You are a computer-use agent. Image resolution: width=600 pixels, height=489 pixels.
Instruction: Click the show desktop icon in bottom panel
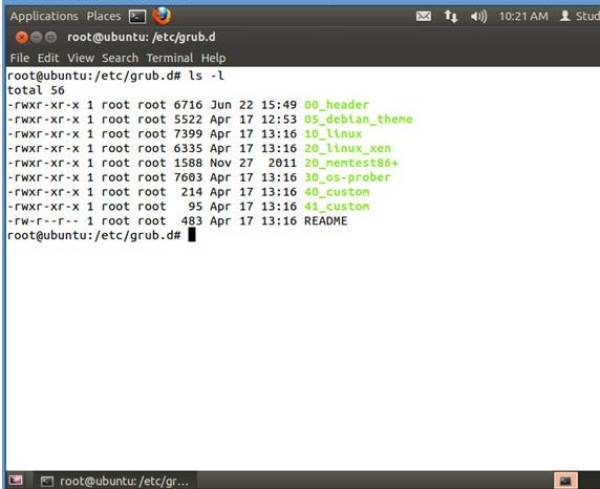tap(16, 480)
